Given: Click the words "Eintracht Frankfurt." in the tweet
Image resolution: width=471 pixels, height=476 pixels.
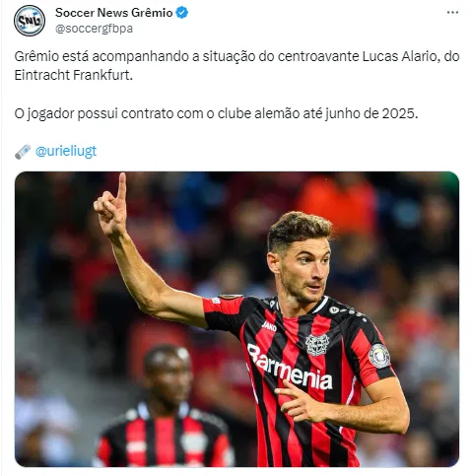Looking at the screenshot, I should coord(74,75).
